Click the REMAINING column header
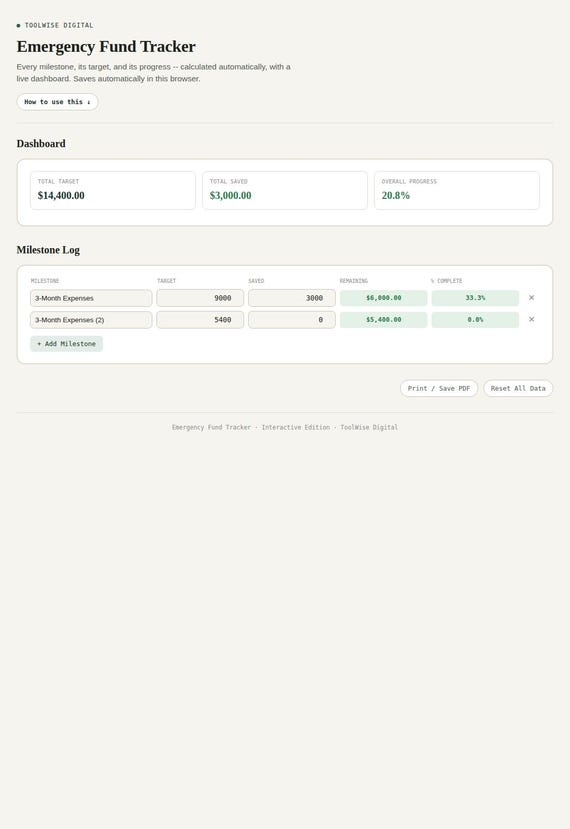 [354, 281]
